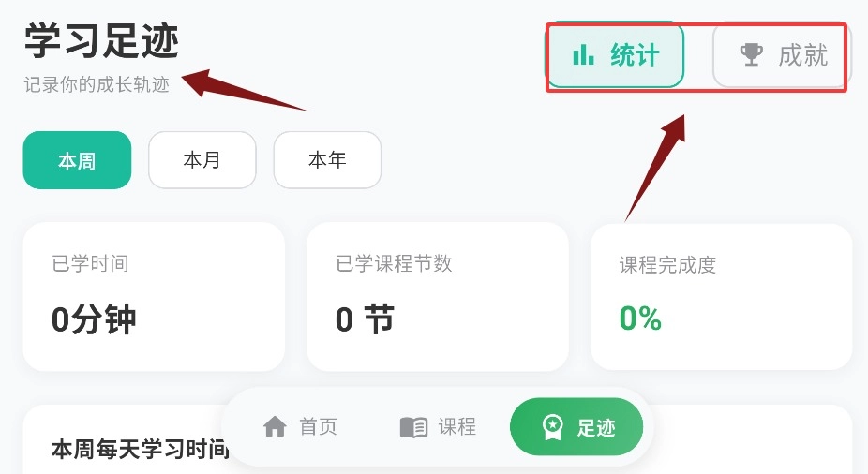Click the 学习足迹 page title
Screen dimensions: 868x474
[x=102, y=41]
